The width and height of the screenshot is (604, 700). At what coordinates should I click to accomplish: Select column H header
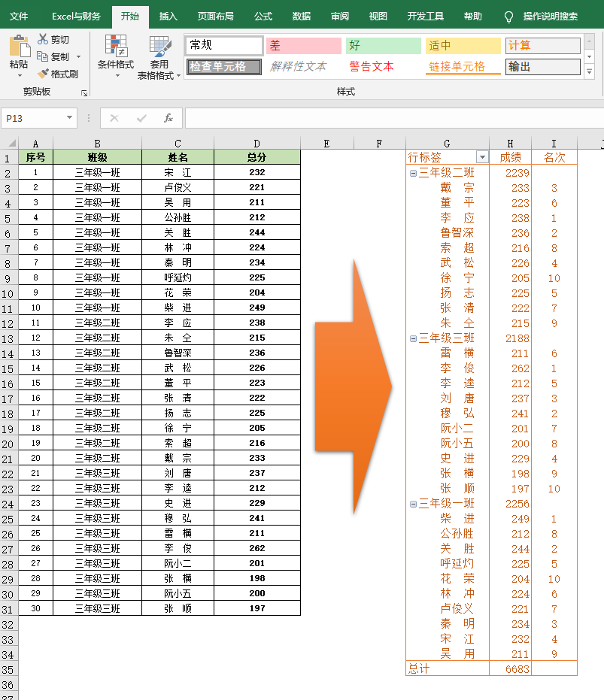coord(510,144)
